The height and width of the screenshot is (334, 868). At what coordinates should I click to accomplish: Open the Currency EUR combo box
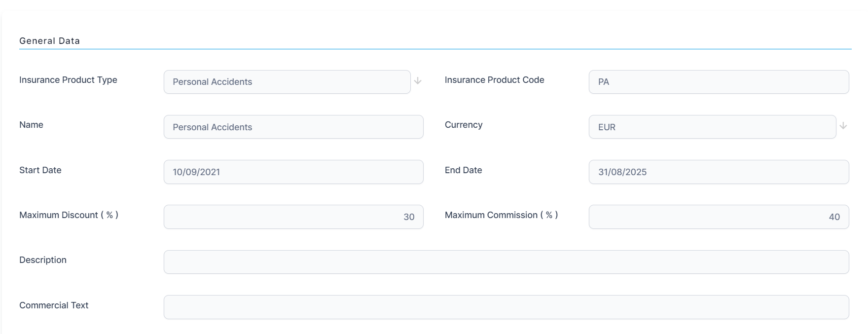pos(712,127)
